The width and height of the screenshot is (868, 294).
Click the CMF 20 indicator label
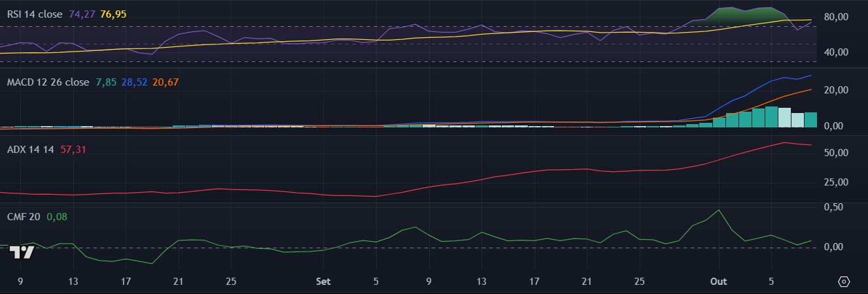point(24,217)
